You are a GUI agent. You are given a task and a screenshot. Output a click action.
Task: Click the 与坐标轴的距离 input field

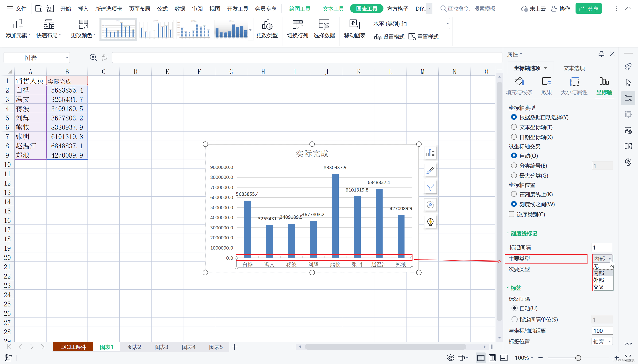click(602, 331)
